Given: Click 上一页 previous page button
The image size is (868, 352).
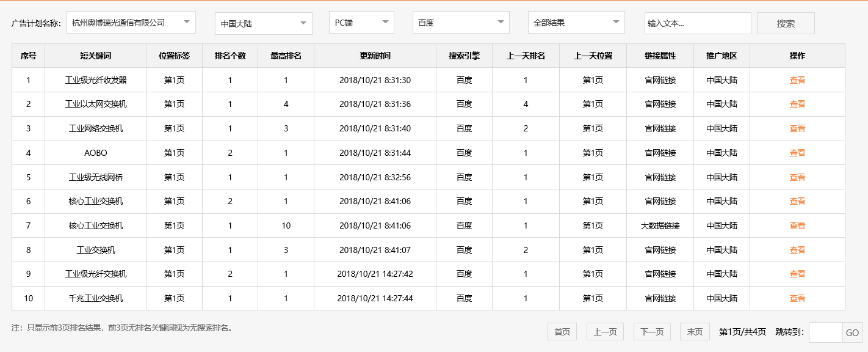Looking at the screenshot, I should pyautogui.click(x=605, y=331).
